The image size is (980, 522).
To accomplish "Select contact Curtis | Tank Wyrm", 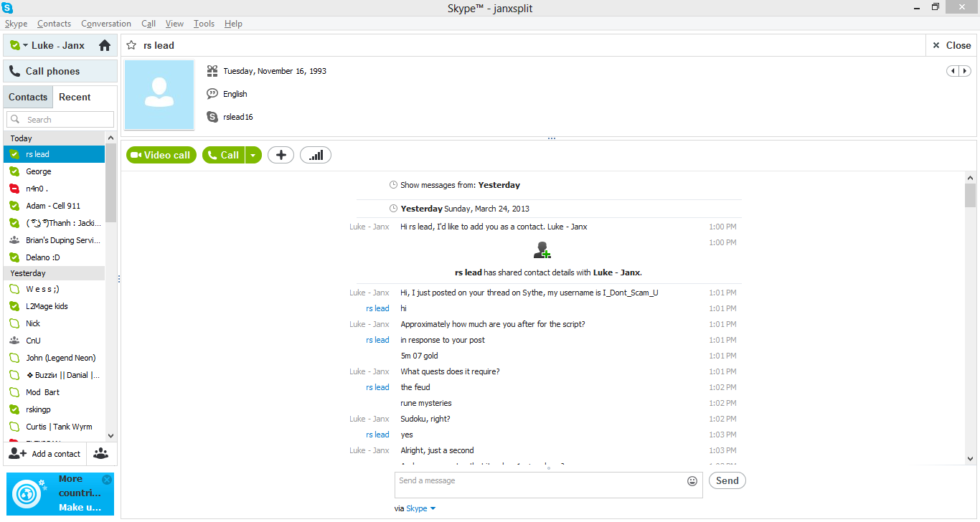I will click(55, 427).
